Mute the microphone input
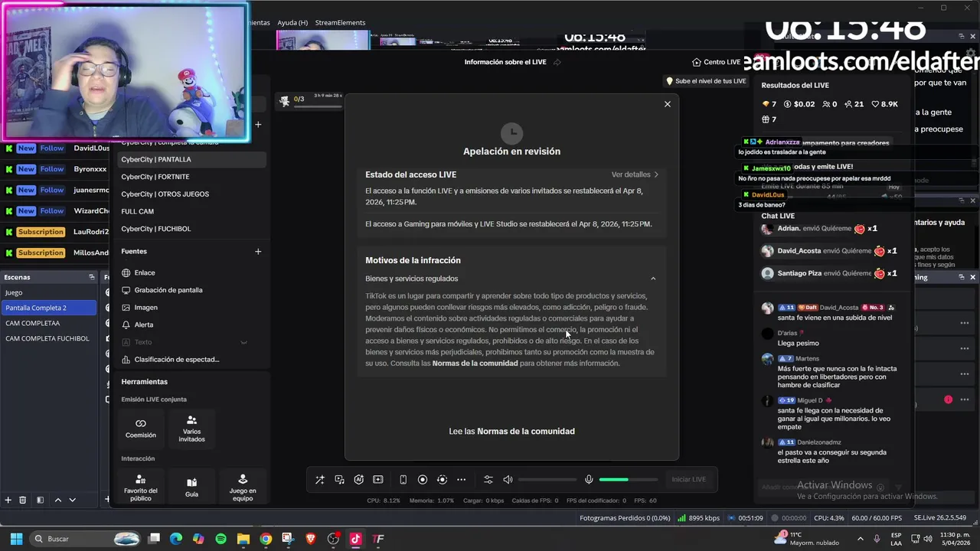 (x=589, y=479)
